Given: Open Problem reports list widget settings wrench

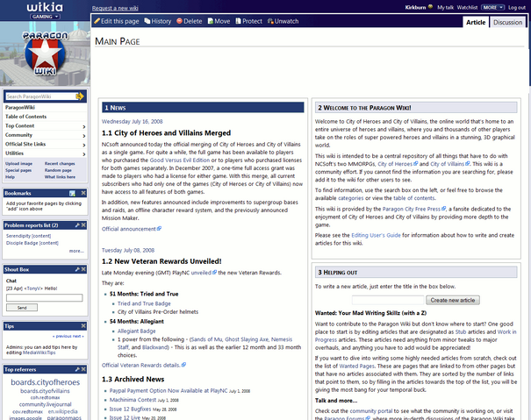Looking at the screenshot, I should [x=77, y=225].
